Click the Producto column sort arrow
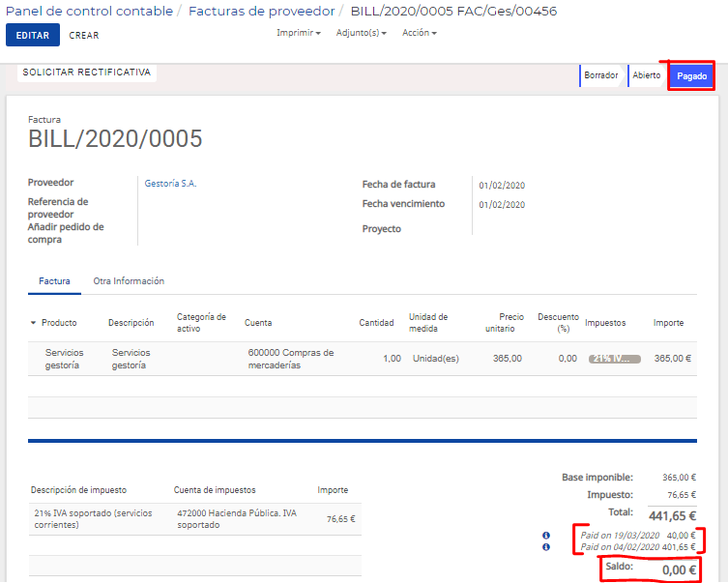 [x=33, y=323]
